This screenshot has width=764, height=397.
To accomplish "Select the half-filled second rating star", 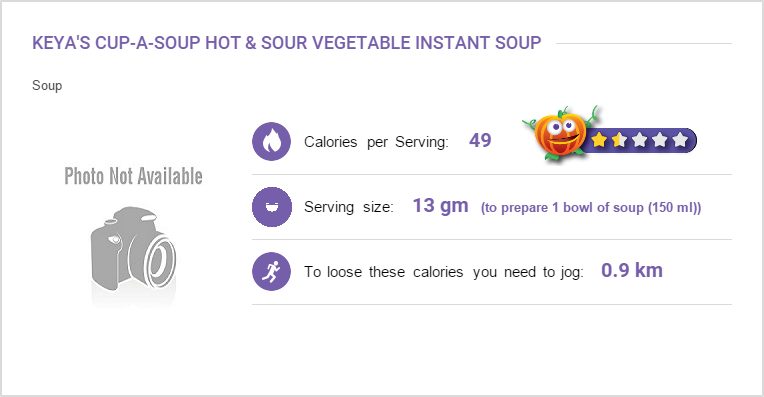I will click(619, 140).
